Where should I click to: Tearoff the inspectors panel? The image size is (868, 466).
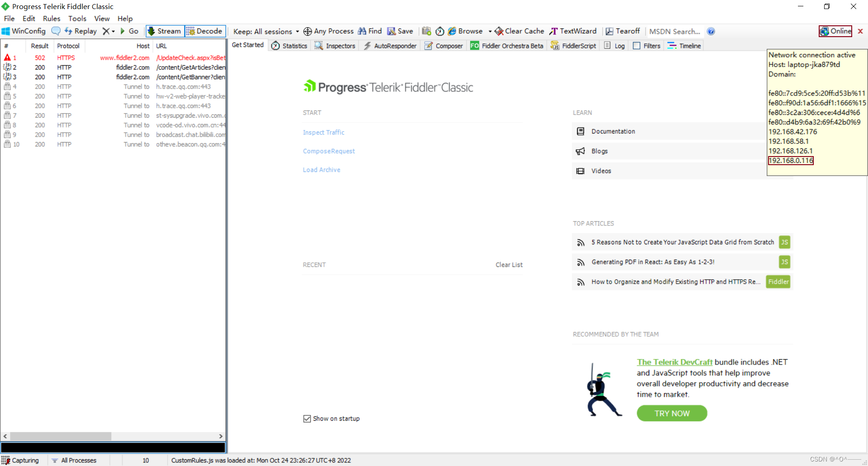click(x=623, y=31)
